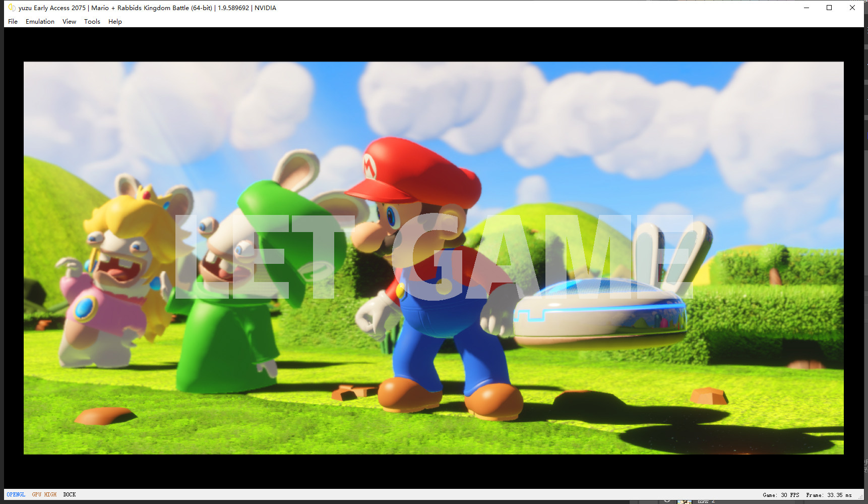The height and width of the screenshot is (504, 868).
Task: Open the File menu
Action: point(13,22)
